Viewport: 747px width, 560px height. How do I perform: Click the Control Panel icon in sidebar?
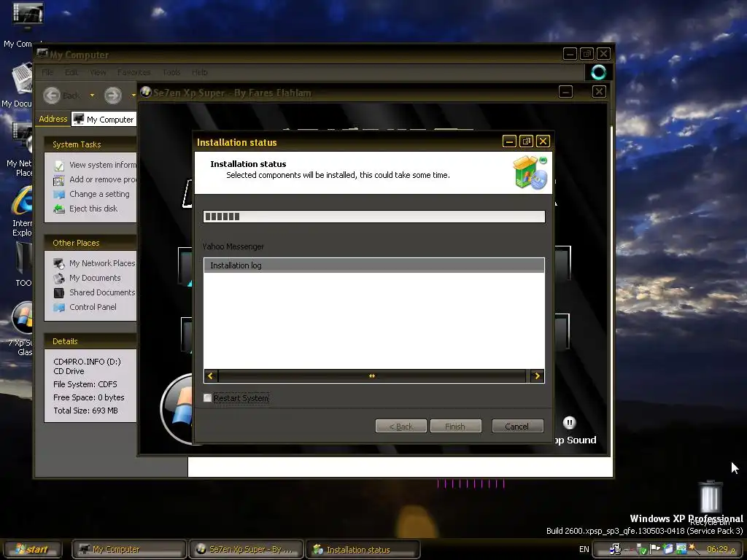(x=59, y=307)
